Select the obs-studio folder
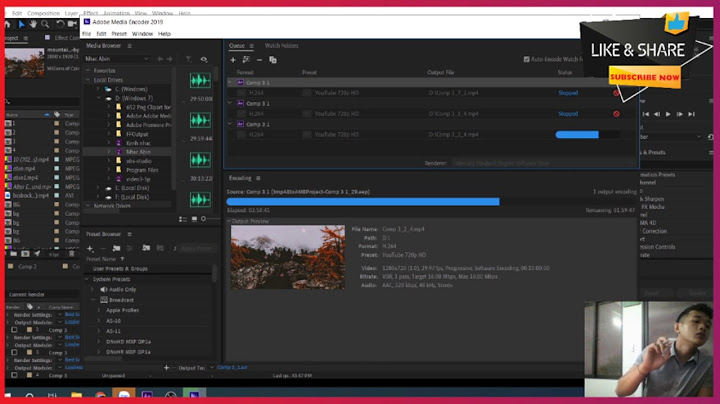 139,161
